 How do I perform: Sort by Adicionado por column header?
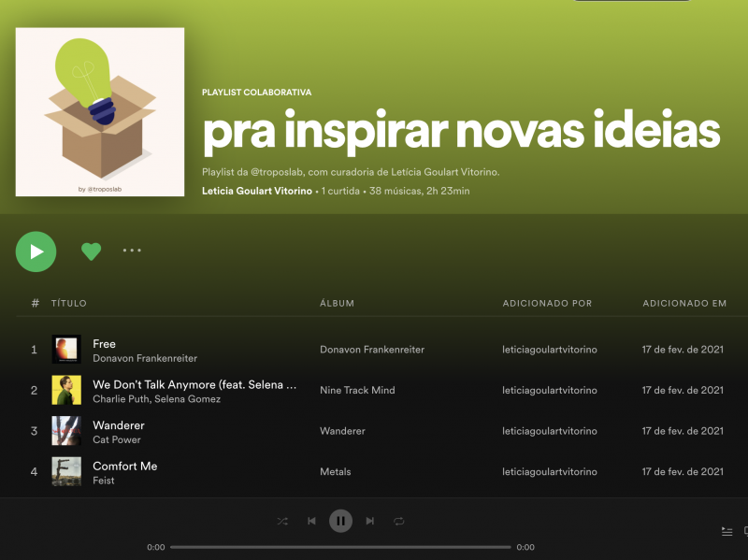(x=547, y=304)
